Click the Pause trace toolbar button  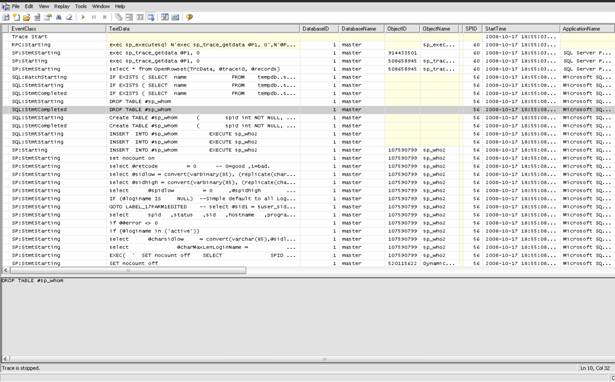pos(94,17)
